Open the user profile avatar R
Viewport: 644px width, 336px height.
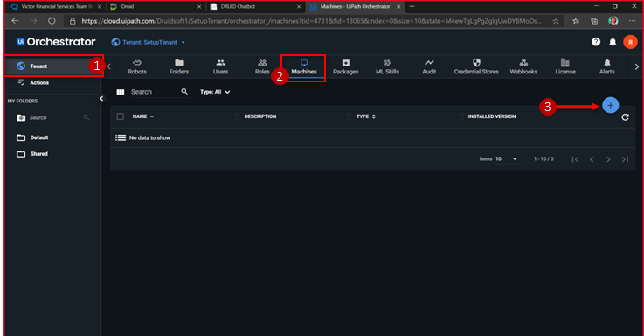(630, 42)
